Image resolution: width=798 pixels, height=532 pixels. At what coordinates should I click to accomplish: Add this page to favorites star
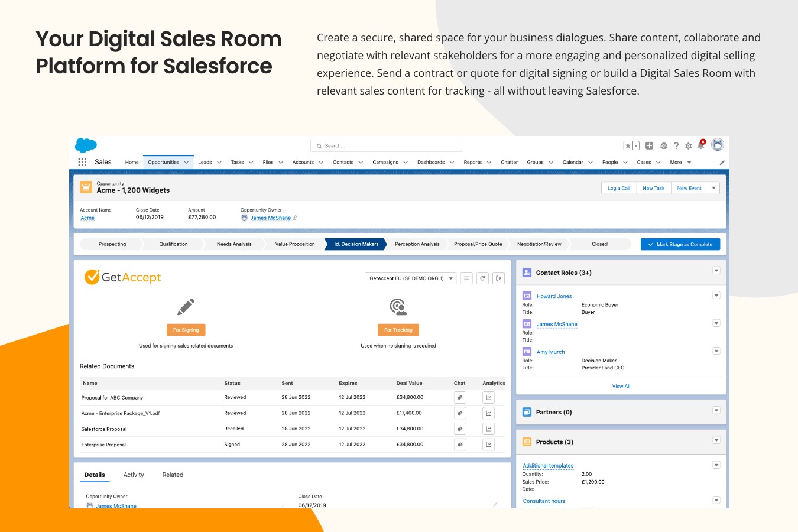tap(628, 145)
